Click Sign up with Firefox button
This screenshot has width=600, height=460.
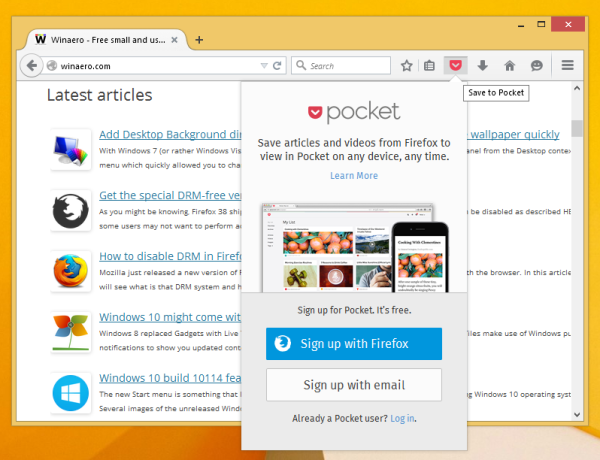(x=354, y=344)
